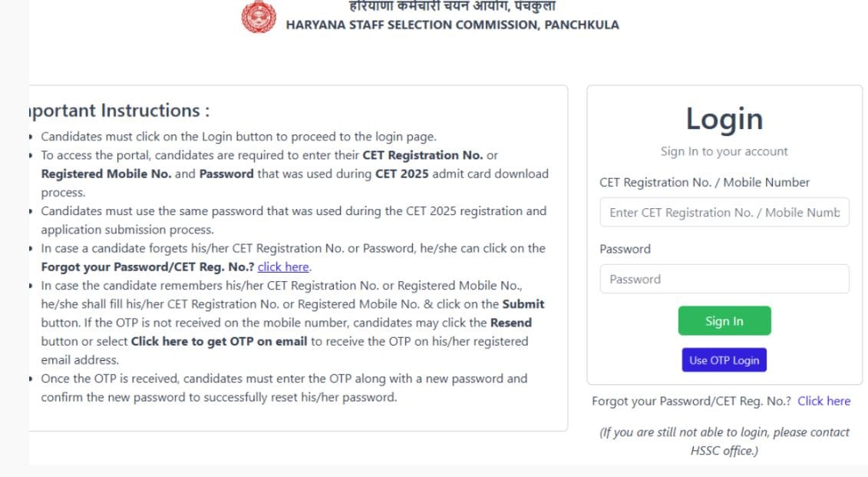Click the English Haryana Staff Selection Commission title
Viewport: 868px width, 477px height.
pyautogui.click(x=452, y=25)
